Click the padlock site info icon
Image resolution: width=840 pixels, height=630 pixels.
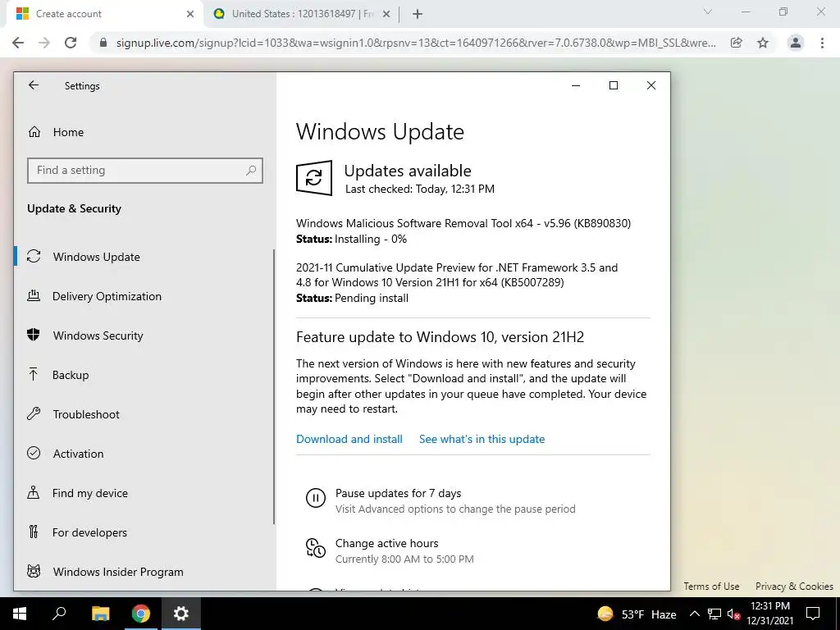[x=103, y=43]
